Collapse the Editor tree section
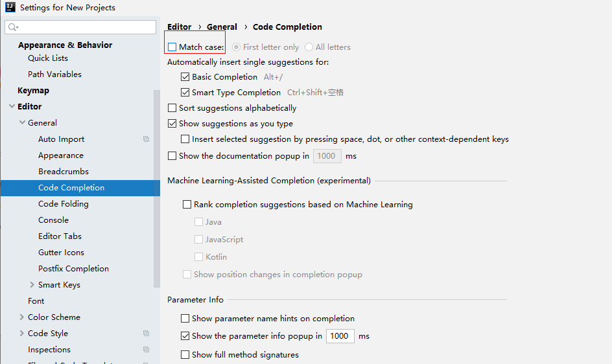The image size is (612, 364). tap(11, 107)
